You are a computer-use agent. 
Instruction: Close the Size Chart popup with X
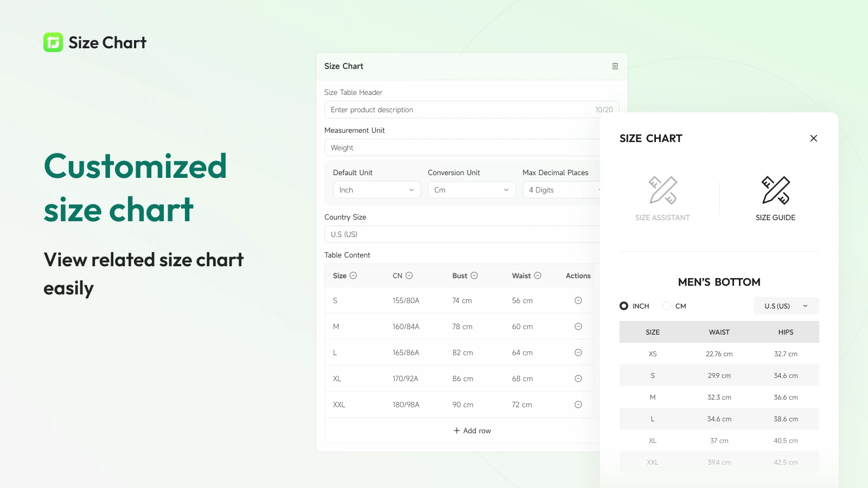tap(814, 138)
